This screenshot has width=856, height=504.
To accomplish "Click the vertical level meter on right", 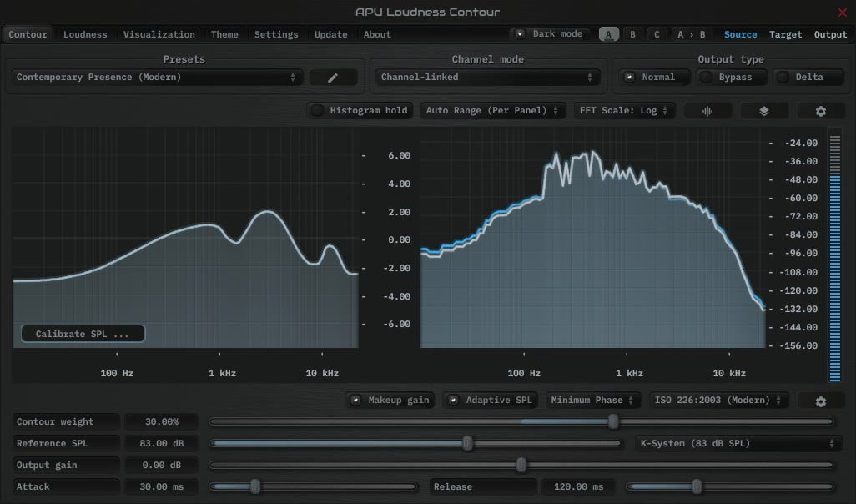I will 834,255.
